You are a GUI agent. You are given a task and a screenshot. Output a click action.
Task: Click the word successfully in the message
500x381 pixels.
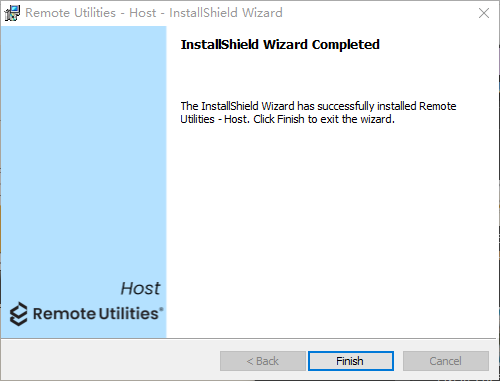(346, 106)
